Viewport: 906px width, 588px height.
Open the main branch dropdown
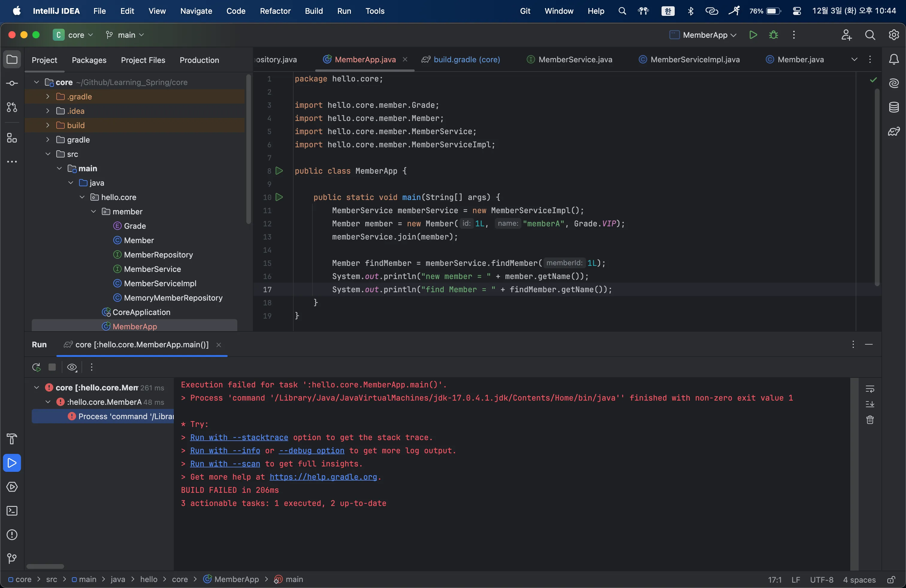[125, 35]
